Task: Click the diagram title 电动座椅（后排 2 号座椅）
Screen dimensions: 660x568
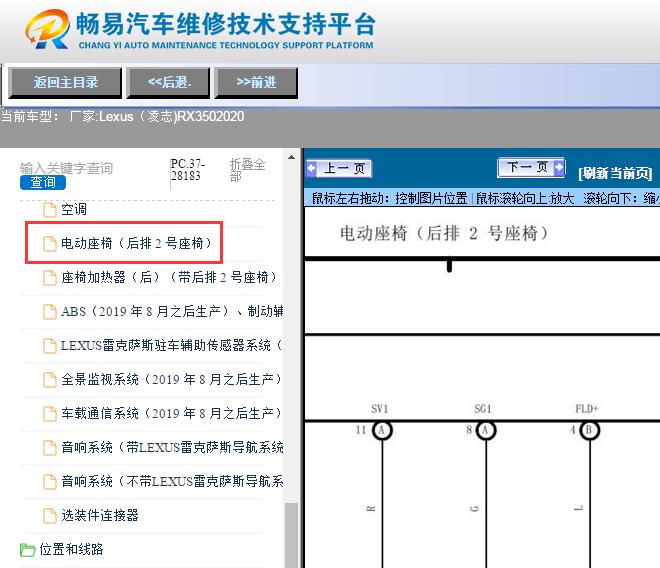Action: click(444, 233)
